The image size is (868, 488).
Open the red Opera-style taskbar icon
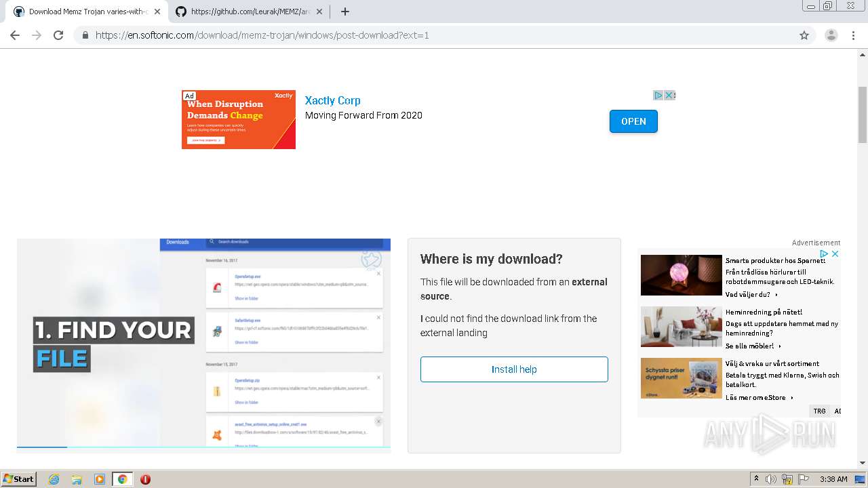click(x=145, y=479)
